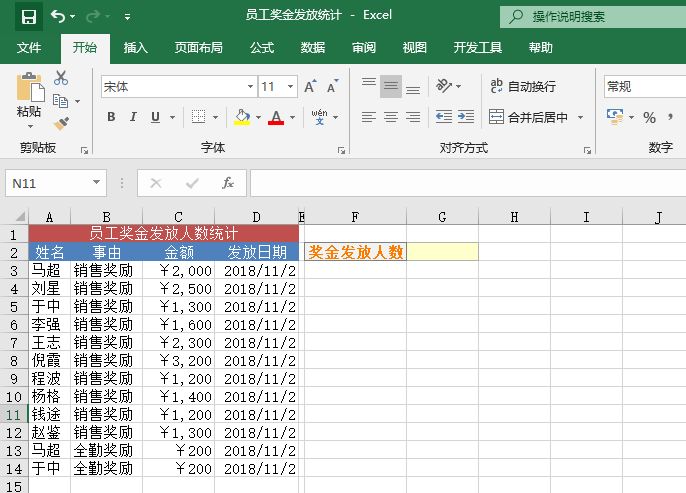Apply percent style with % icon
The image size is (686, 493).
pyautogui.click(x=649, y=117)
